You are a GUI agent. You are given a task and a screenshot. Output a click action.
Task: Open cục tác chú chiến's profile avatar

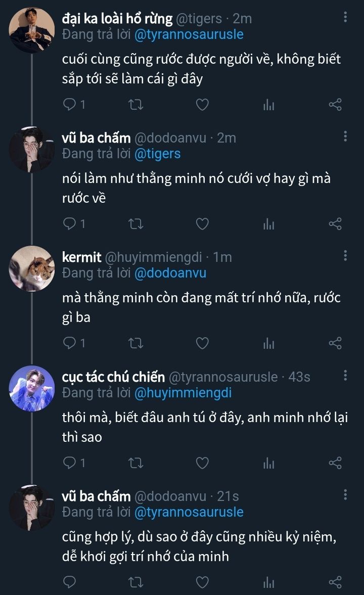(32, 388)
